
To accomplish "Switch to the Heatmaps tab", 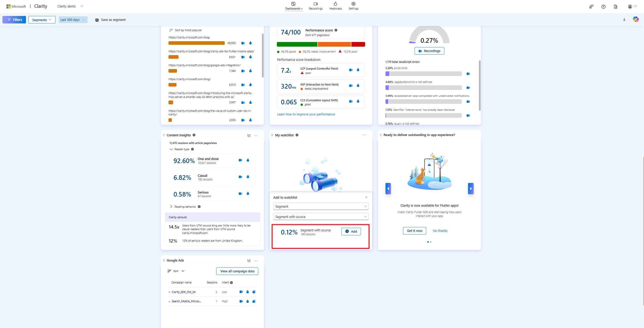I will tap(335, 6).
